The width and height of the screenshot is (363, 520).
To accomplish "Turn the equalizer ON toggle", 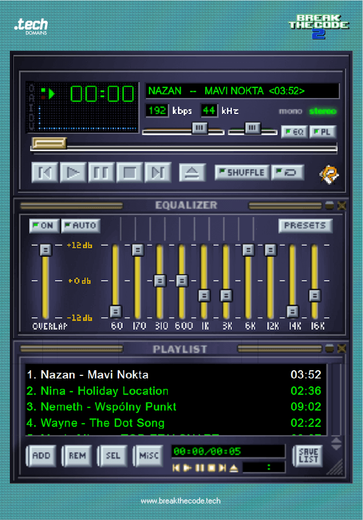I will tap(44, 226).
